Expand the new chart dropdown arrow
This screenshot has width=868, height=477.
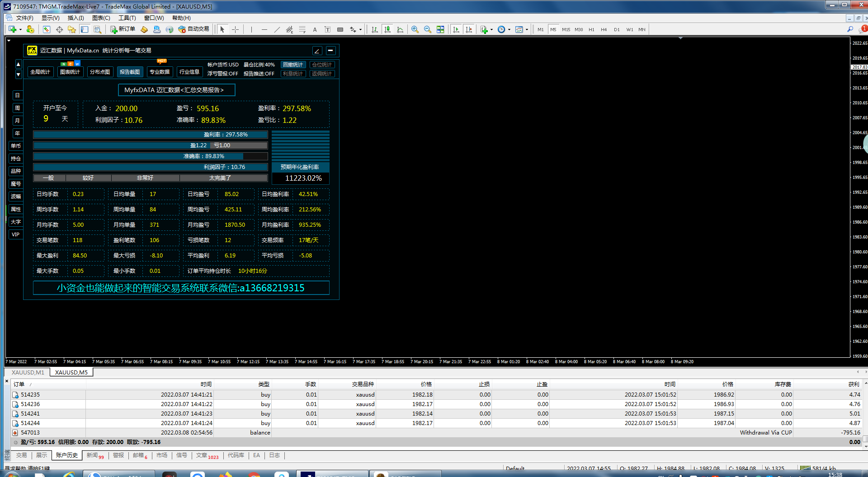click(x=20, y=30)
